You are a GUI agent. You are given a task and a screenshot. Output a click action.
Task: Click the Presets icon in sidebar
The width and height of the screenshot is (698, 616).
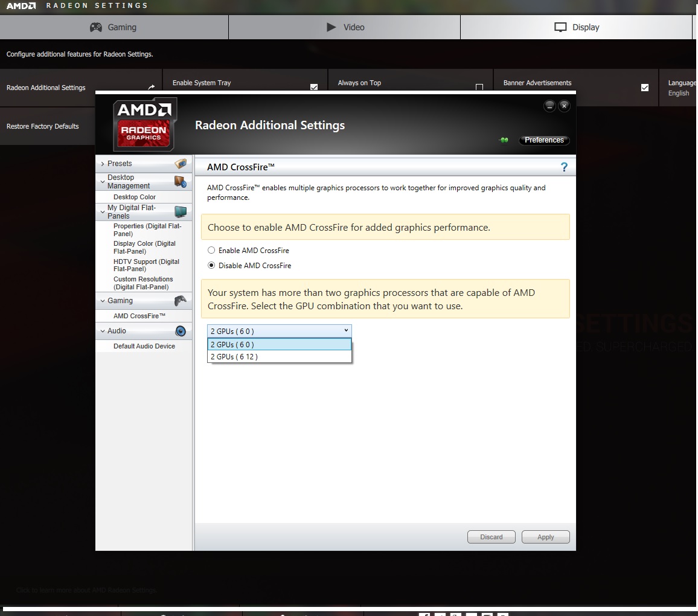181,164
